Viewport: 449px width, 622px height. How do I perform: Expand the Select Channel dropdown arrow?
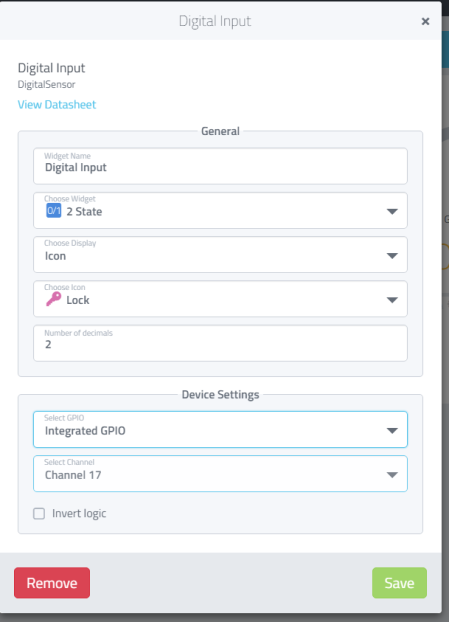pos(392,475)
